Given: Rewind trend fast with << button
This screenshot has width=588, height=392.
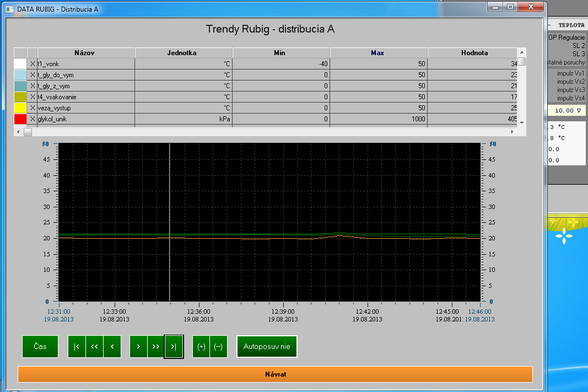Looking at the screenshot, I should [94, 346].
